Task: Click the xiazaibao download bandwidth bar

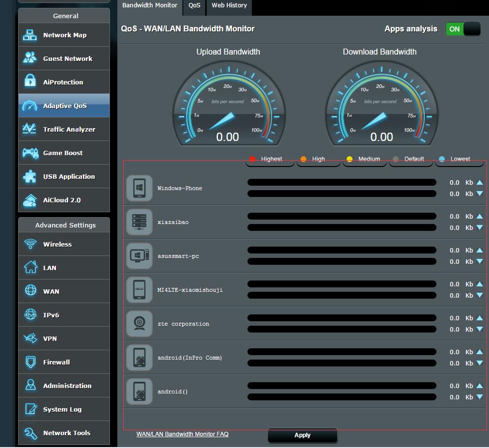Action: click(x=342, y=227)
